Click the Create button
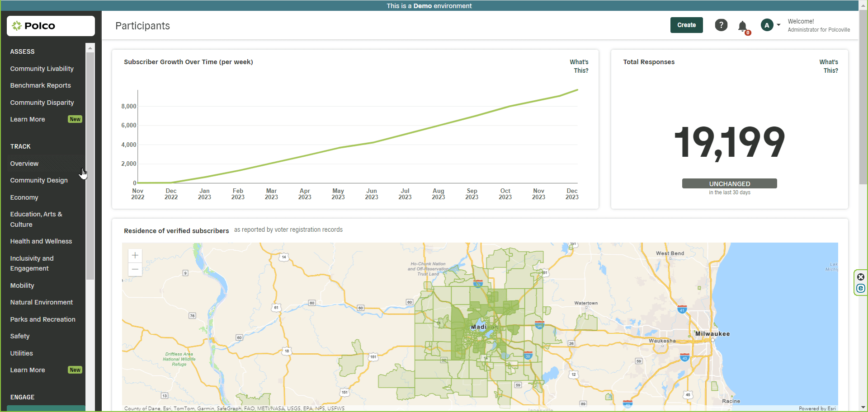The width and height of the screenshot is (868, 412). coord(686,25)
